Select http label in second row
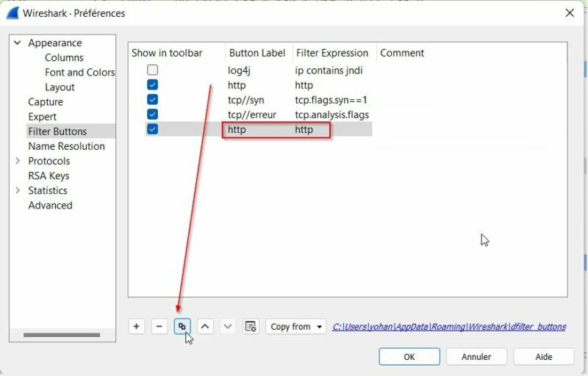Image resolution: width=588 pixels, height=376 pixels. [237, 85]
